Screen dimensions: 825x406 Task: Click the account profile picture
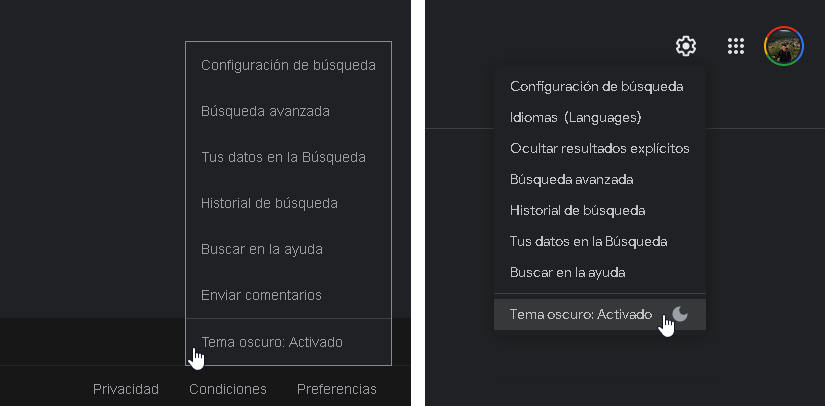coord(783,46)
